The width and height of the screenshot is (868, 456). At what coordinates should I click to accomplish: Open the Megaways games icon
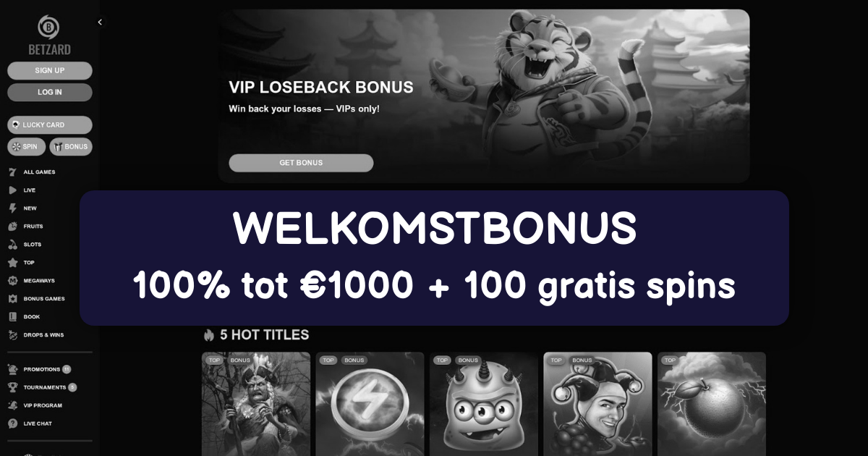pyautogui.click(x=12, y=281)
